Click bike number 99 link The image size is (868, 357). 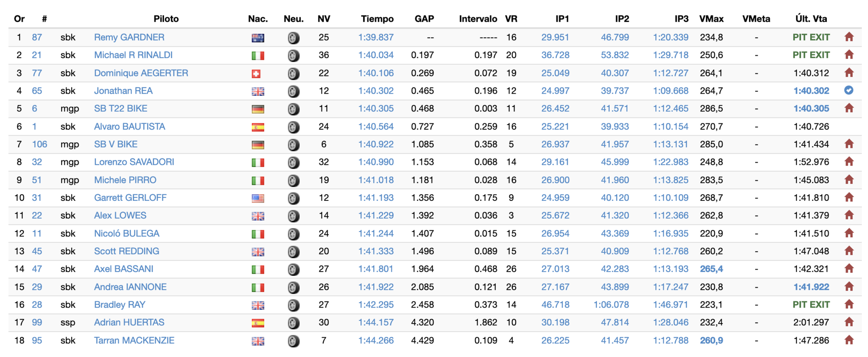(x=37, y=322)
